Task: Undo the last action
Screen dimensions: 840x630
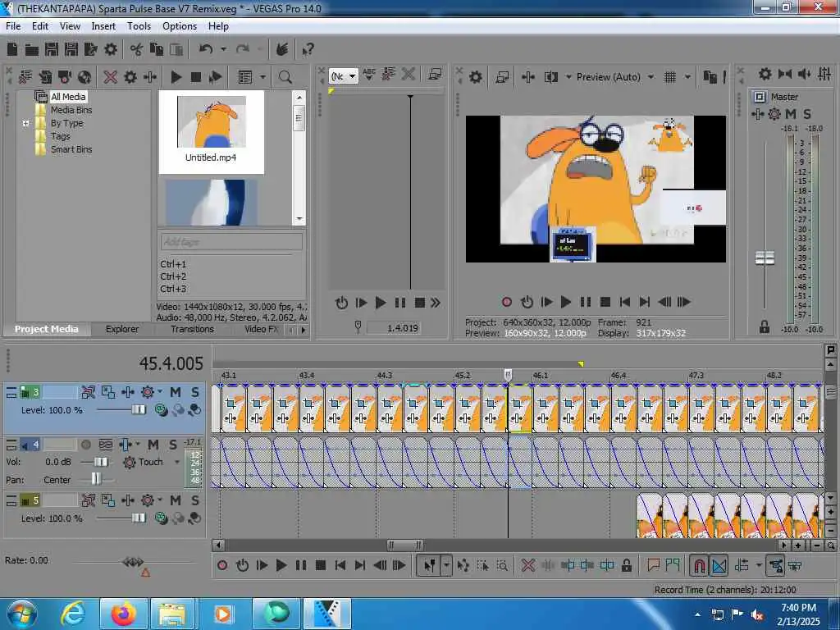Action: tap(206, 50)
